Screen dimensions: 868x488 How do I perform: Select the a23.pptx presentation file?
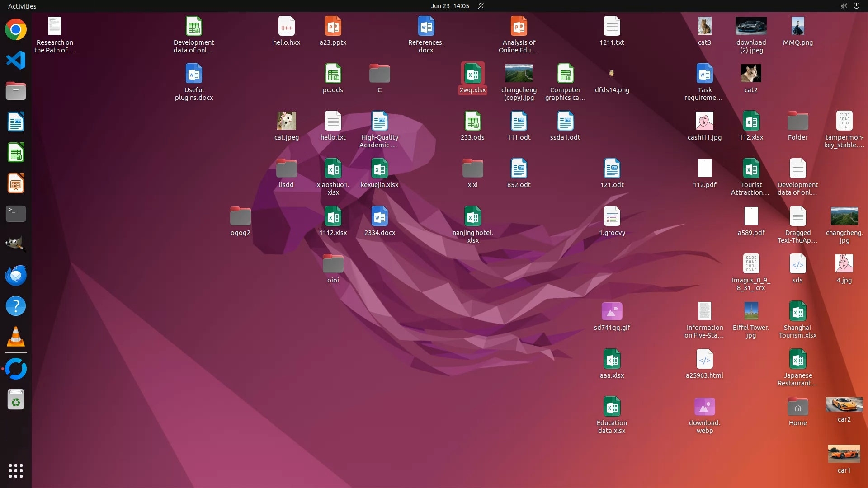(x=333, y=27)
